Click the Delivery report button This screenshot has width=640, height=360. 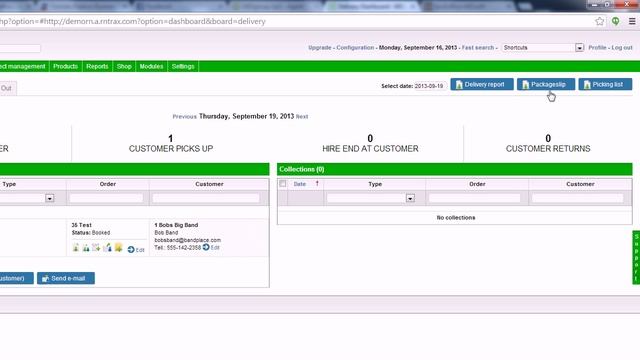coord(482,84)
